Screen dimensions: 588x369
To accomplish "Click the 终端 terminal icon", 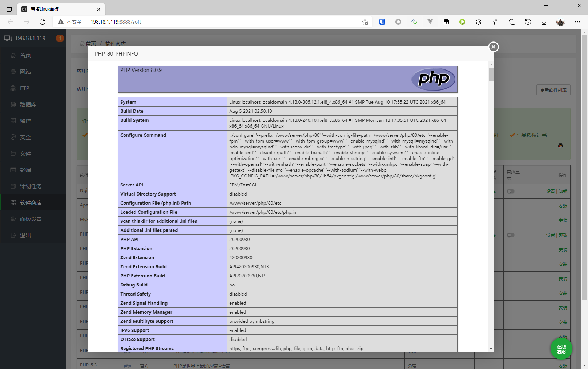I will pyautogui.click(x=13, y=170).
